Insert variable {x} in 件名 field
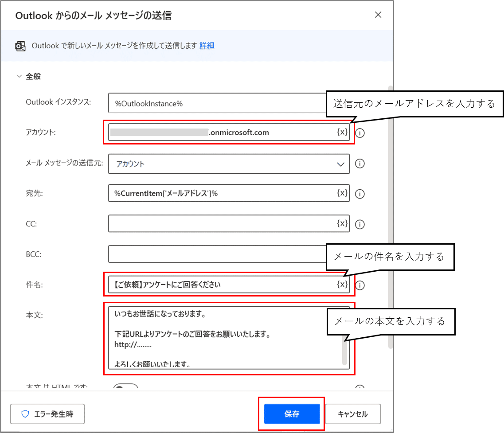The width and height of the screenshot is (504, 433). click(x=342, y=284)
